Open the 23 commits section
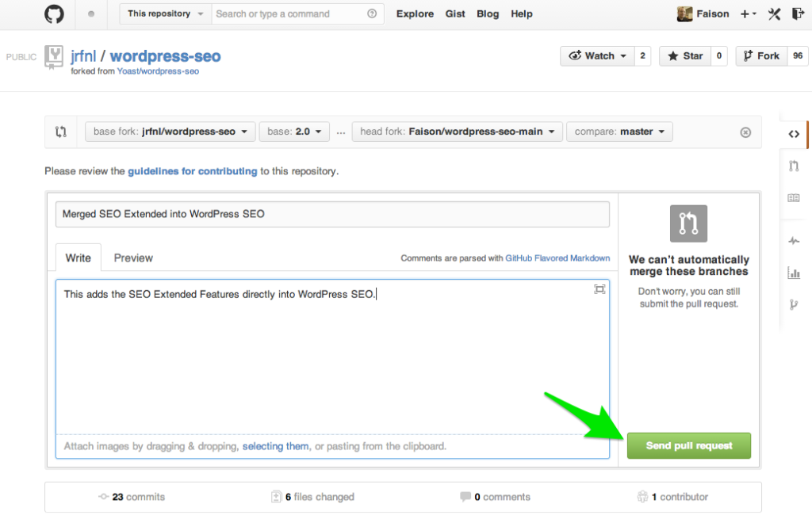The image size is (812, 519). click(x=132, y=497)
